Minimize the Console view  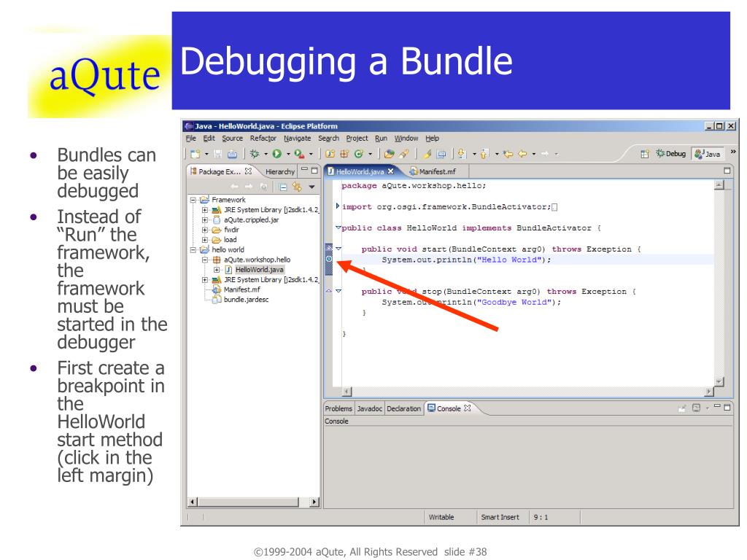point(717,405)
